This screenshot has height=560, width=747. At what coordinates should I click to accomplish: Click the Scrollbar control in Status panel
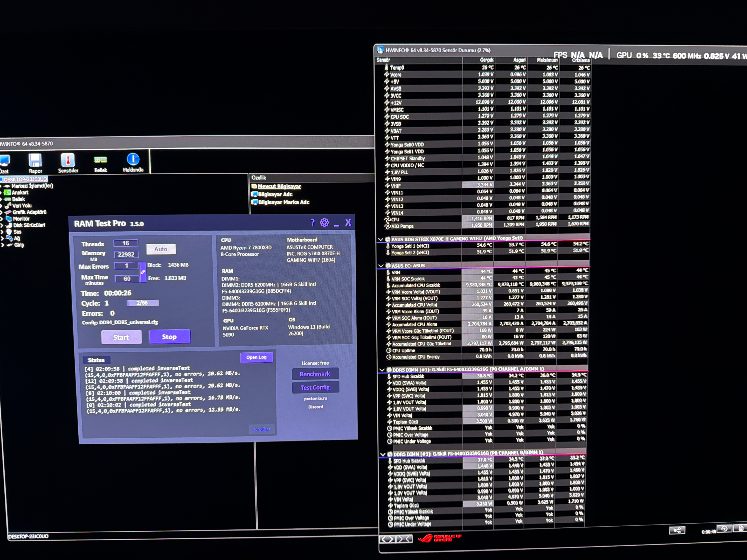[261, 429]
